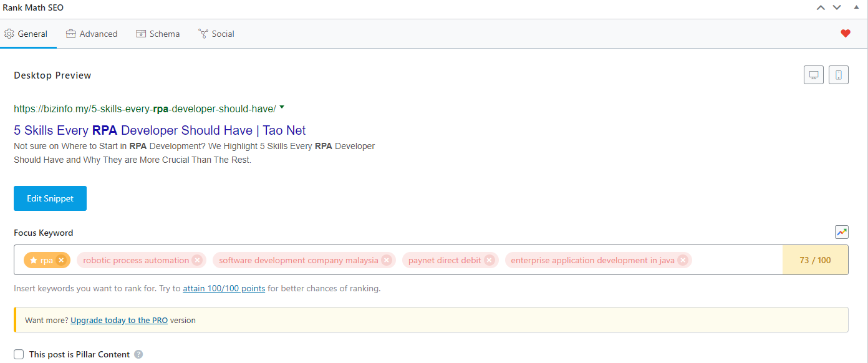This screenshot has height=363, width=868.
Task: Click empty focus keyword input area
Action: [x=737, y=260]
